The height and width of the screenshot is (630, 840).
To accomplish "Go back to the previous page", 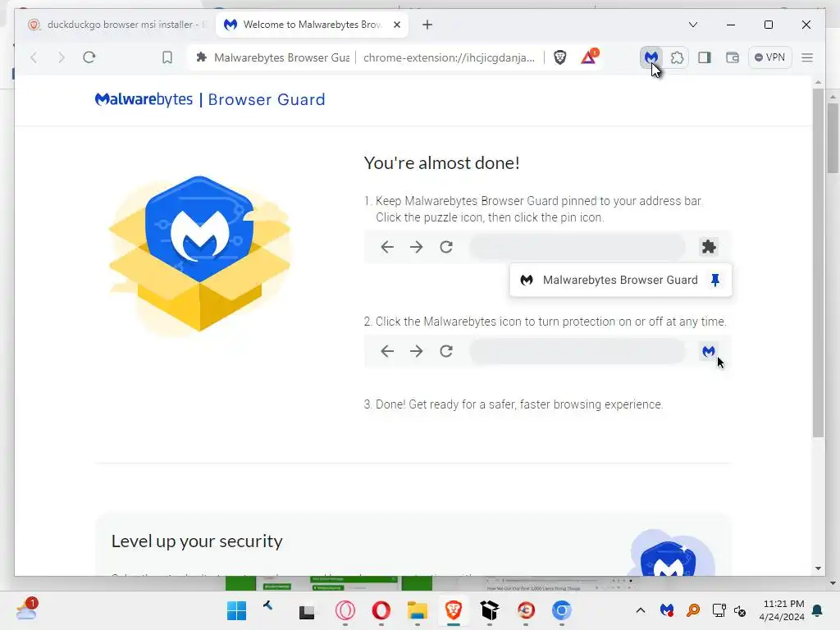I will [x=34, y=57].
